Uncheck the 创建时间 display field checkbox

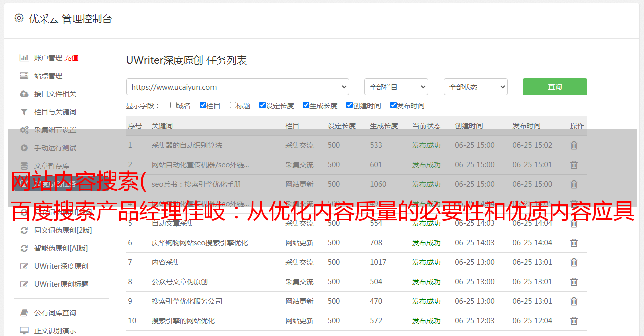pyautogui.click(x=349, y=105)
